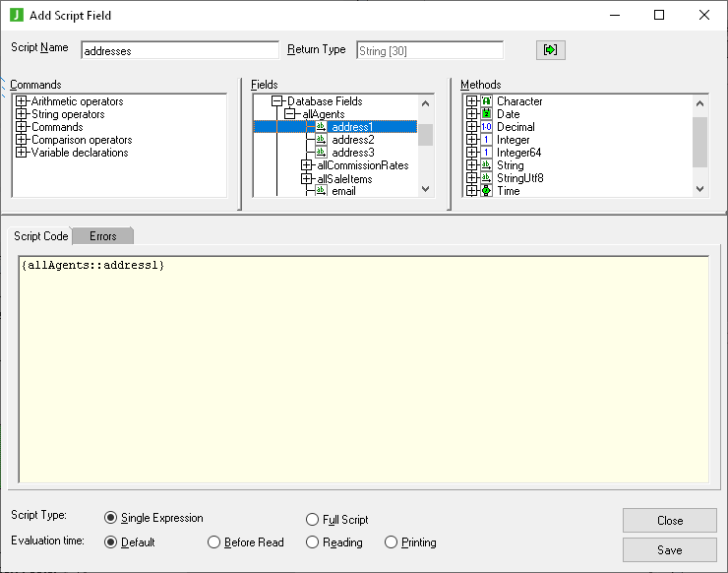Image resolution: width=728 pixels, height=573 pixels.
Task: Set evaluation time to Printing
Action: coord(392,542)
